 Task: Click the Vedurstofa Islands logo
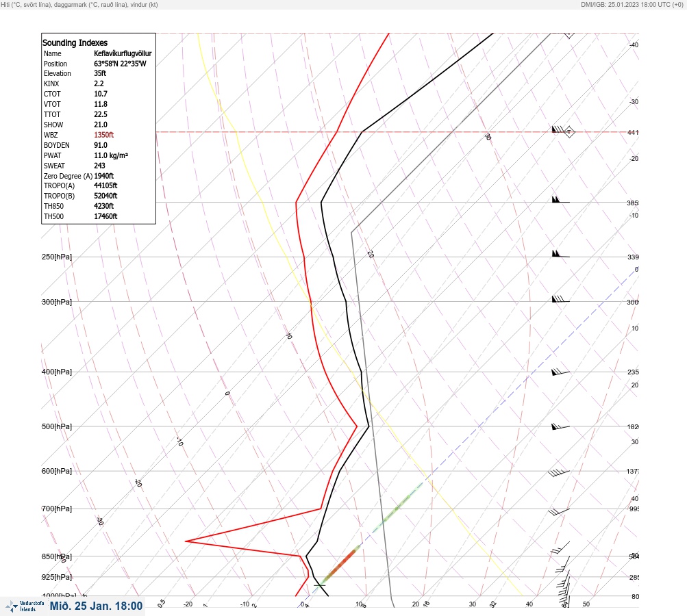25,606
